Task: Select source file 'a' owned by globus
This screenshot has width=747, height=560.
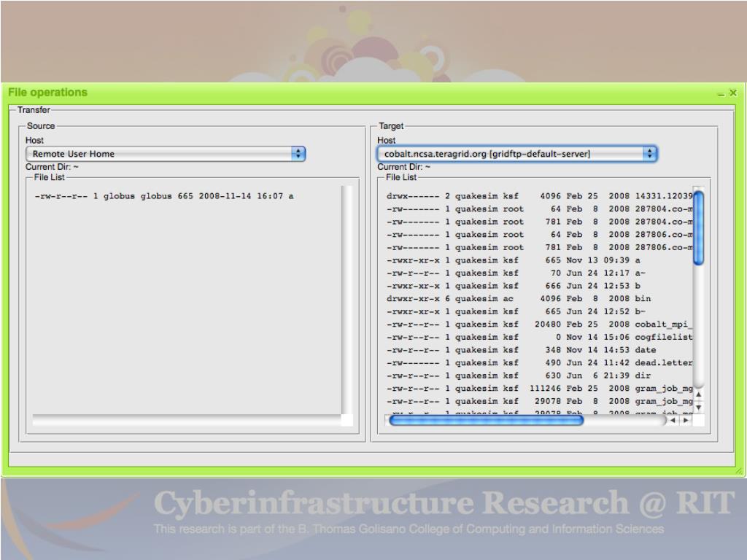Action: [164, 196]
